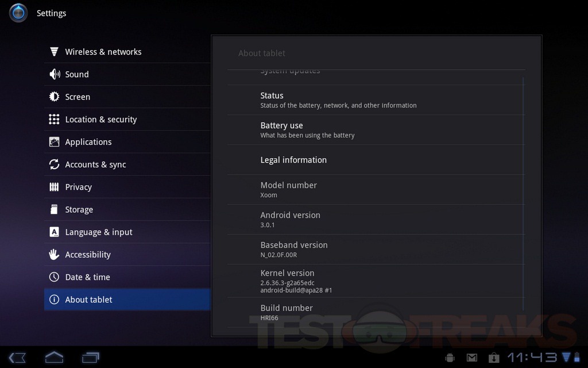
Task: Tap the Accounts & sync icon
Action: (x=55, y=164)
